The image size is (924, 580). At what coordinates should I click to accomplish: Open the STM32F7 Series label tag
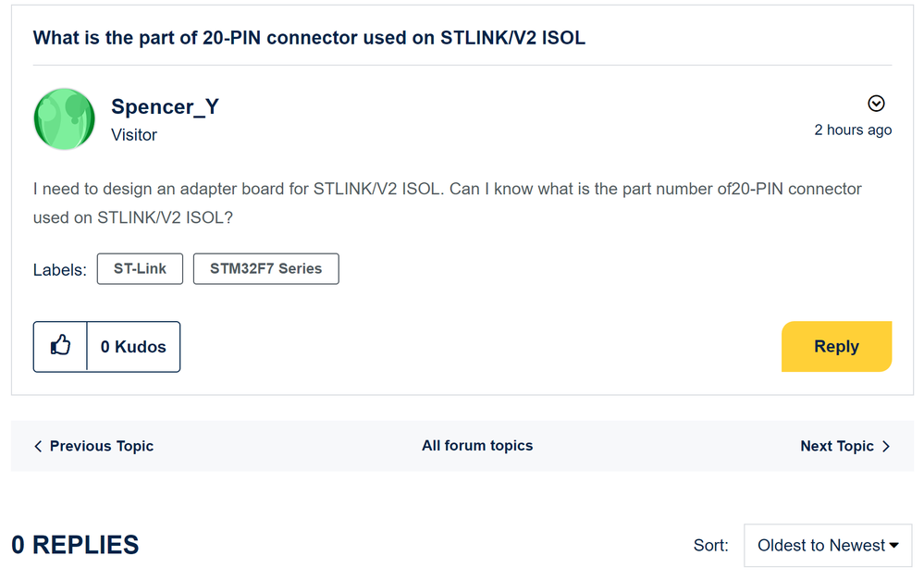(265, 269)
